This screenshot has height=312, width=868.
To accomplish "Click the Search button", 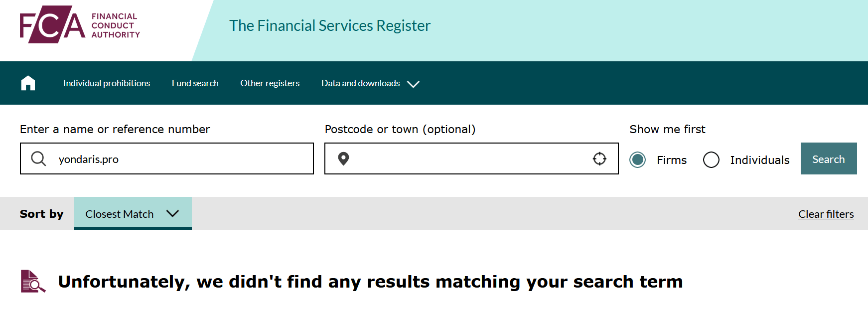I will [x=829, y=158].
